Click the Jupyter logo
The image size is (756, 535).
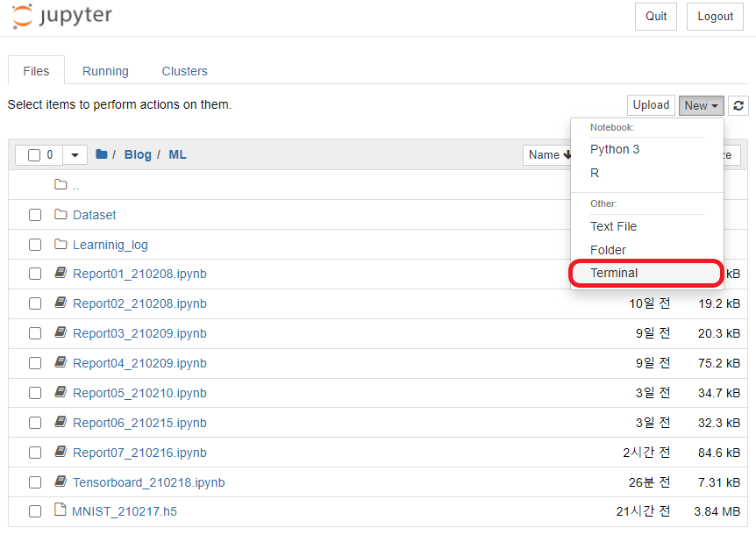tap(62, 17)
